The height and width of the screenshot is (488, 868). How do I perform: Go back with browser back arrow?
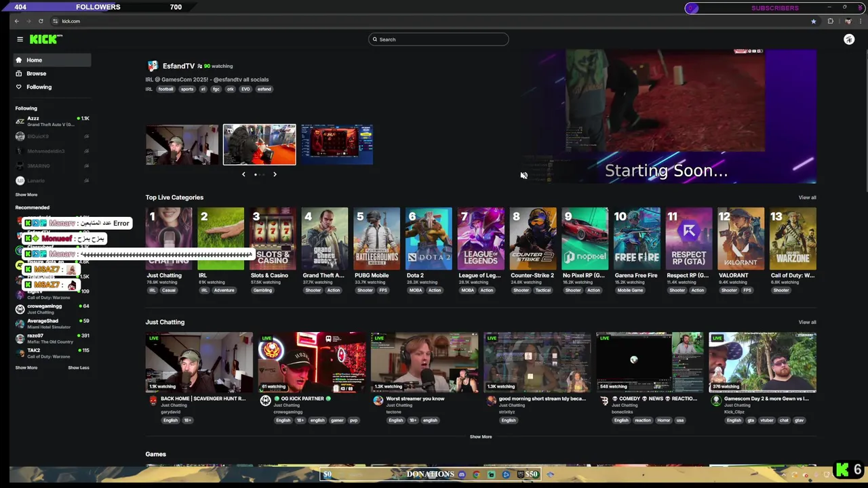17,21
